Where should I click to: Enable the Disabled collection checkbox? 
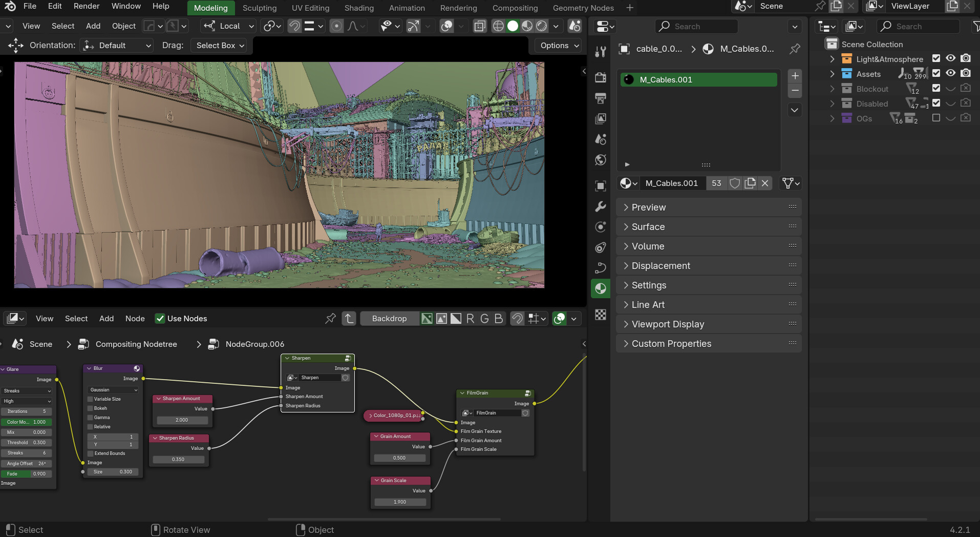coord(936,102)
